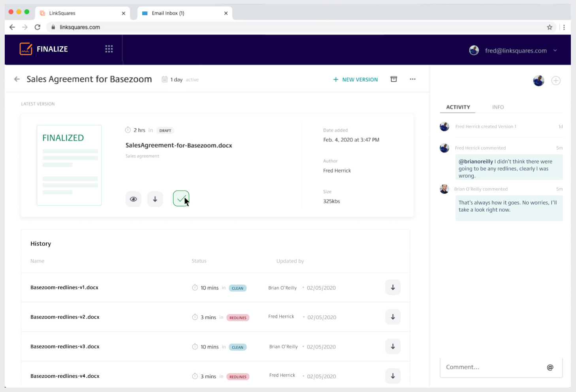Screen dimensions: 576x392
Task: Click the timer icon beside 2 hrs
Action: click(128, 130)
